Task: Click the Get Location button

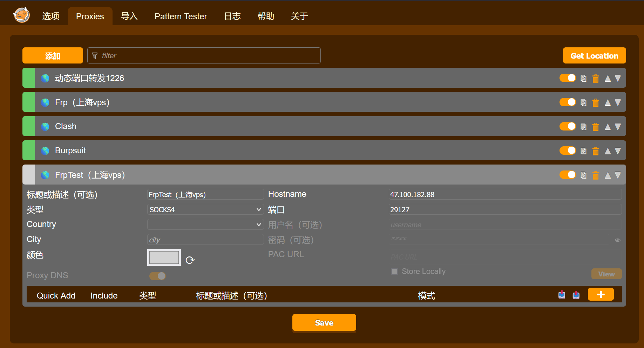Action: point(594,55)
